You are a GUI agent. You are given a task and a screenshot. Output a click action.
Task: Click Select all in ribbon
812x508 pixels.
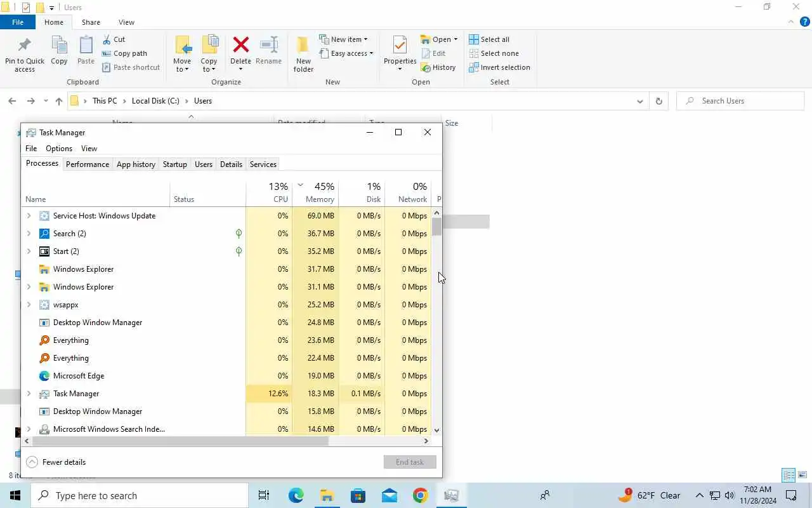(x=489, y=39)
